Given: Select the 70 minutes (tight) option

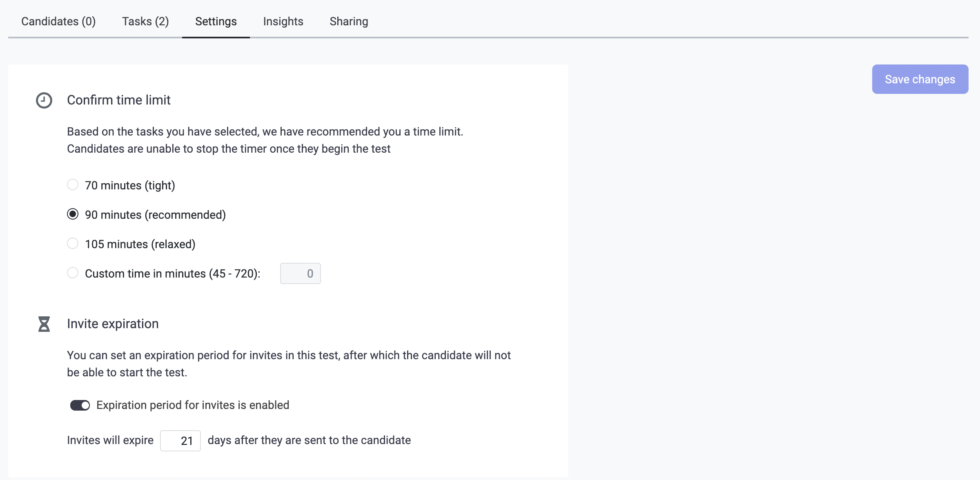Looking at the screenshot, I should click(x=73, y=185).
